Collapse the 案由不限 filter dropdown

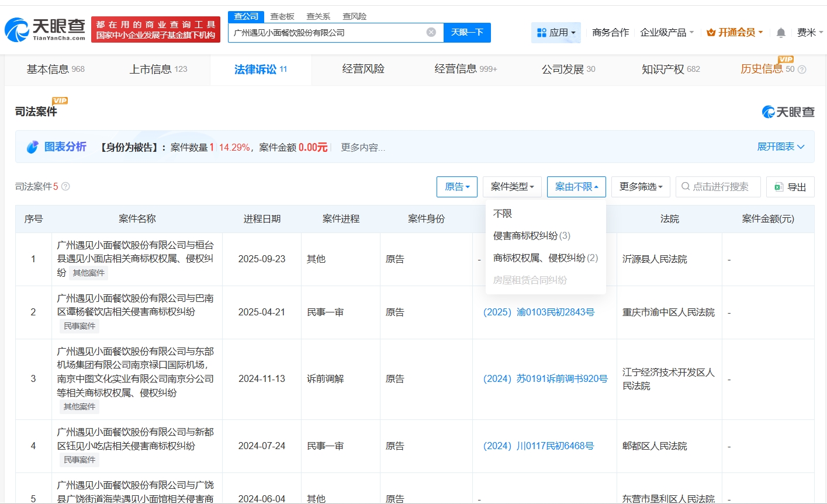576,187
